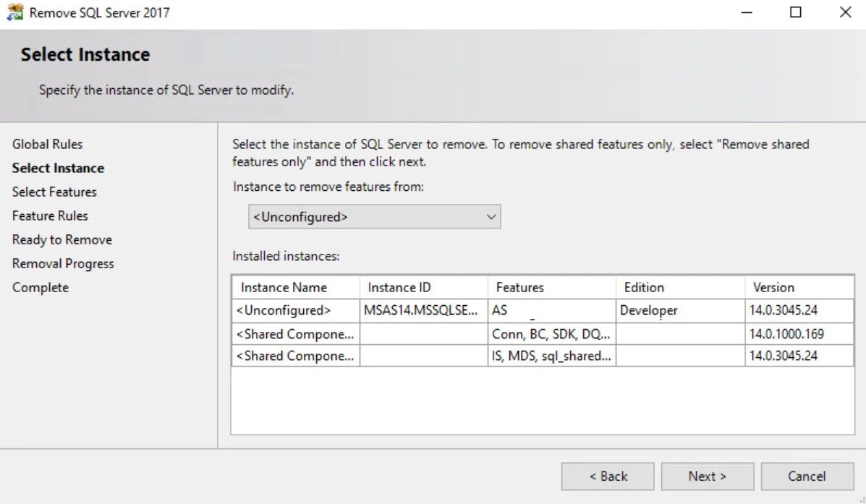The width and height of the screenshot is (866, 504).
Task: Select Shared Components row with IS, MDS features
Action: point(543,356)
